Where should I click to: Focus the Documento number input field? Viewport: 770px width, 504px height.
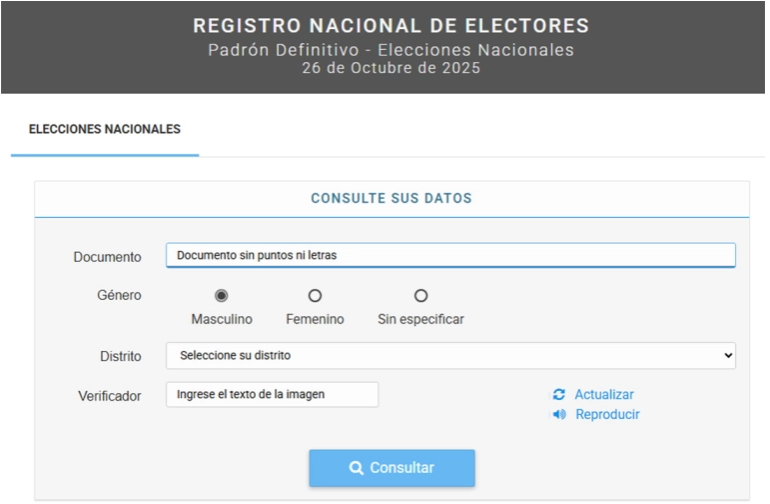450,255
